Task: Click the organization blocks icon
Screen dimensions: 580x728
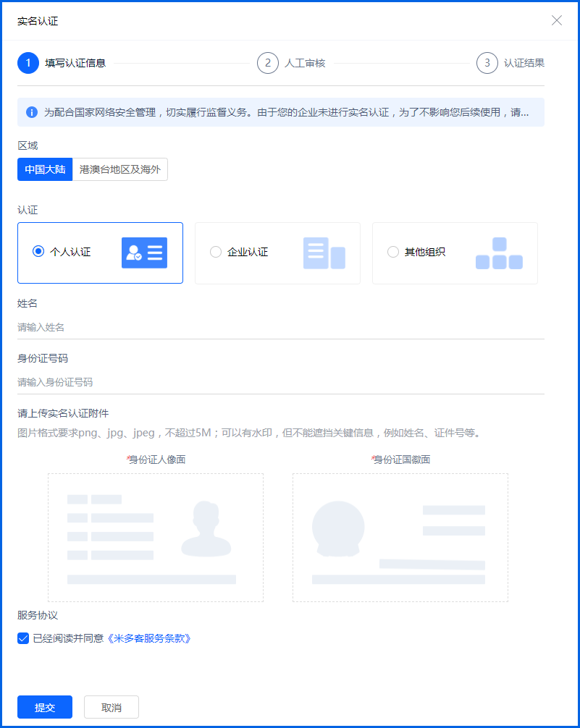Action: pyautogui.click(x=499, y=253)
